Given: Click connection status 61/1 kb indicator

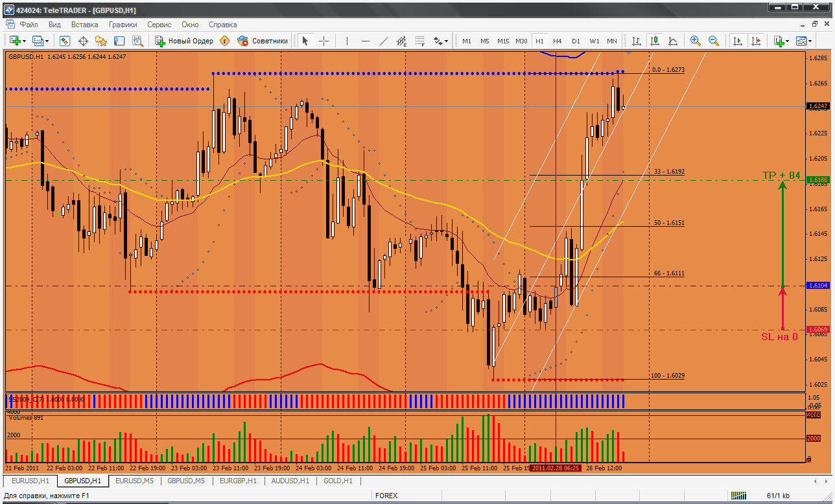Looking at the screenshot, I should (778, 496).
